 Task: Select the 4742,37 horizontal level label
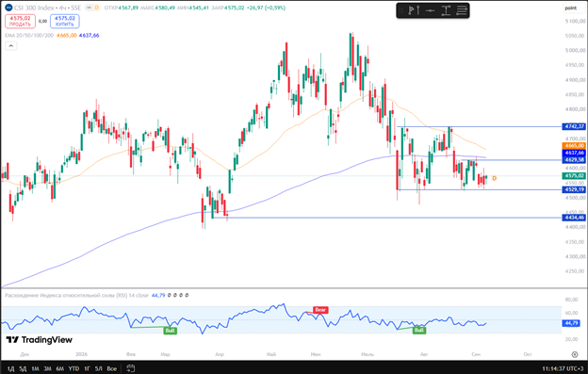coord(574,126)
